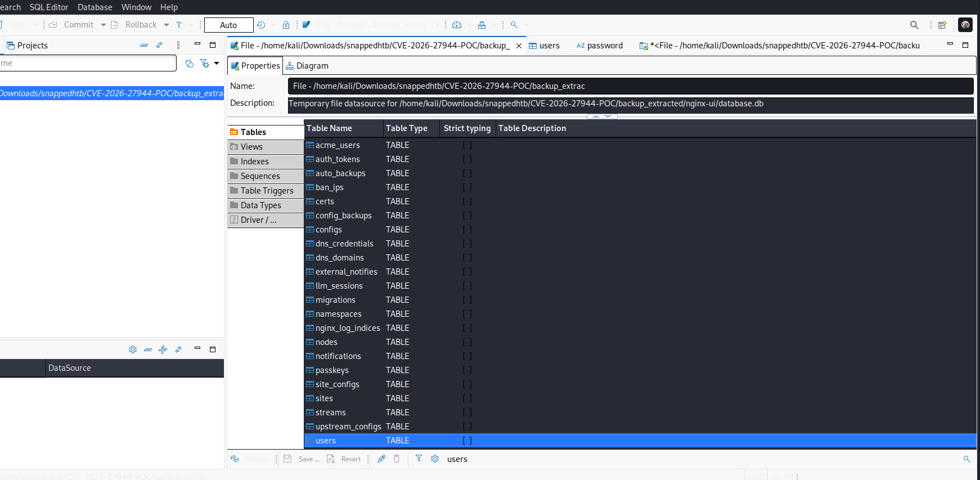Click the pencil edit icon in bottom toolbar
This screenshot has height=480, width=980.
(x=381, y=459)
